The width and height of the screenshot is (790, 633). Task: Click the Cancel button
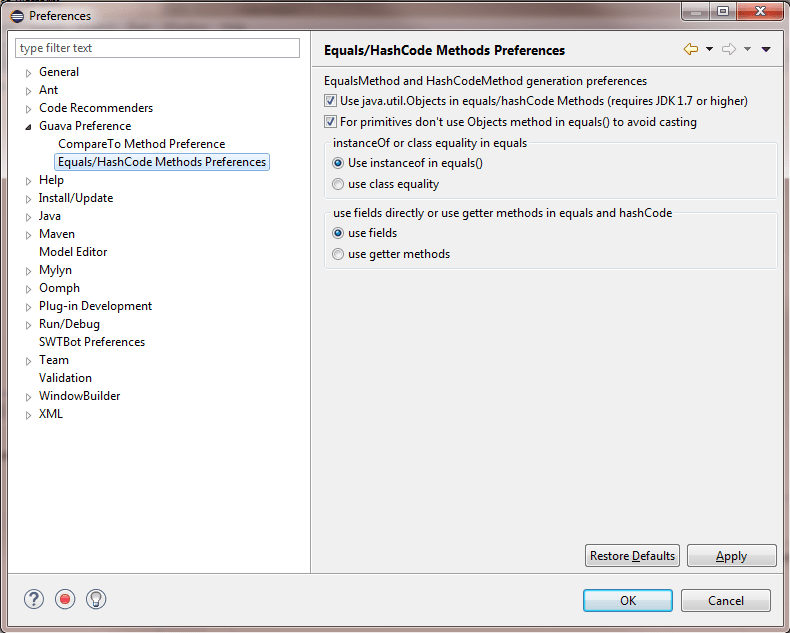pos(726,601)
